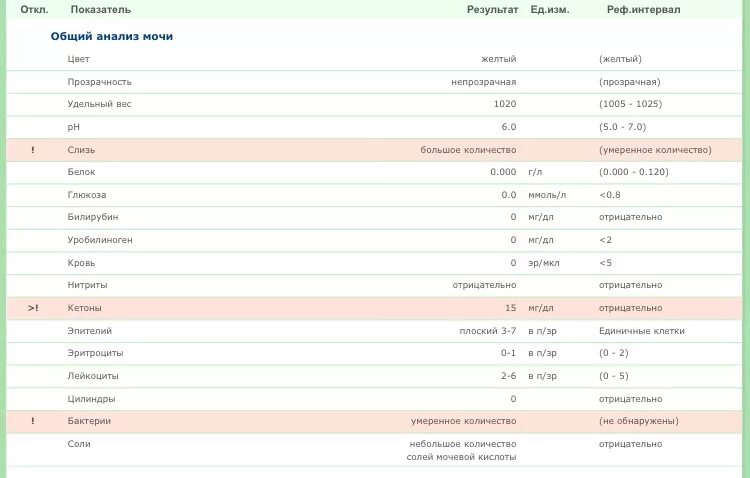This screenshot has width=750, height=478.
Task: Click reference '(не обнаружены)'
Action: [x=639, y=421]
